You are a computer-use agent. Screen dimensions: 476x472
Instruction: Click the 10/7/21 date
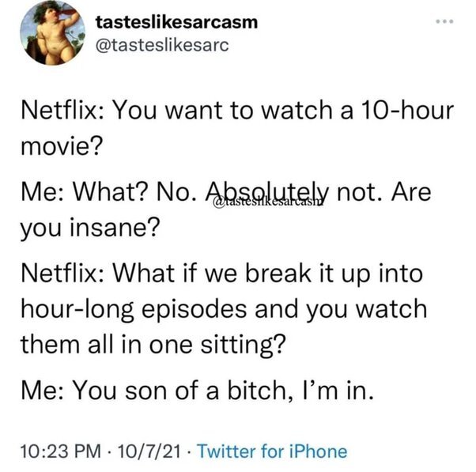(149, 451)
